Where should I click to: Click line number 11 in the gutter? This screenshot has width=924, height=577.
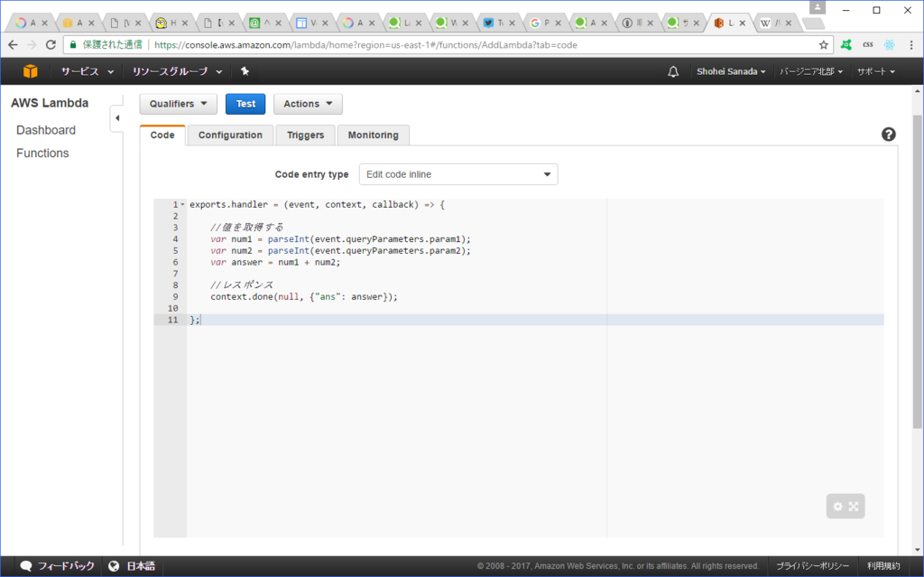172,320
